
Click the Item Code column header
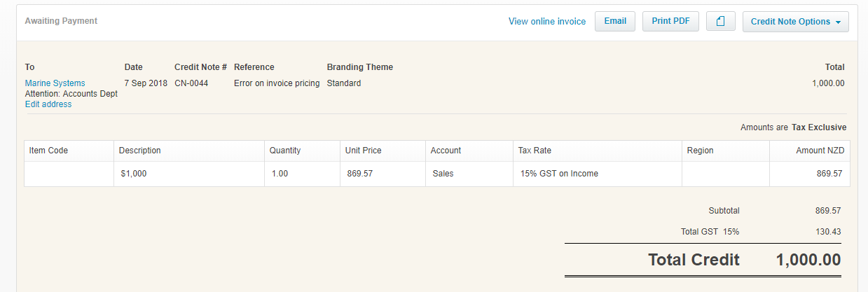pos(69,151)
